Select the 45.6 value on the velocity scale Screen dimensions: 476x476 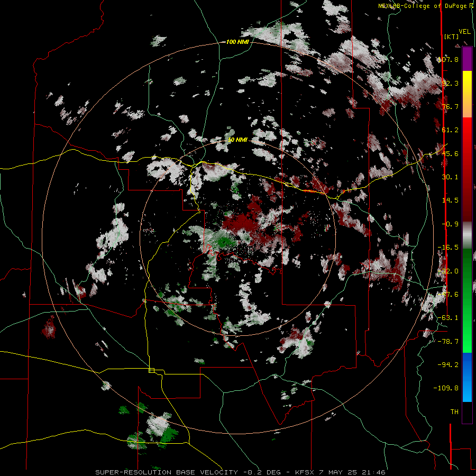click(450, 153)
